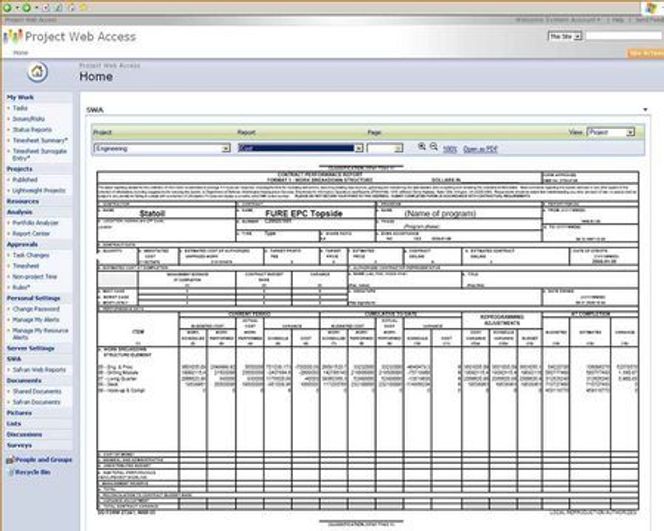Open the Page number dropdown

385,148
